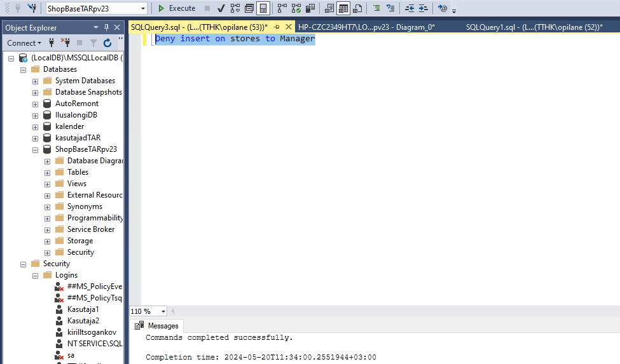The height and width of the screenshot is (364, 620).
Task: Toggle Results to Text output mode
Action: tap(329, 8)
